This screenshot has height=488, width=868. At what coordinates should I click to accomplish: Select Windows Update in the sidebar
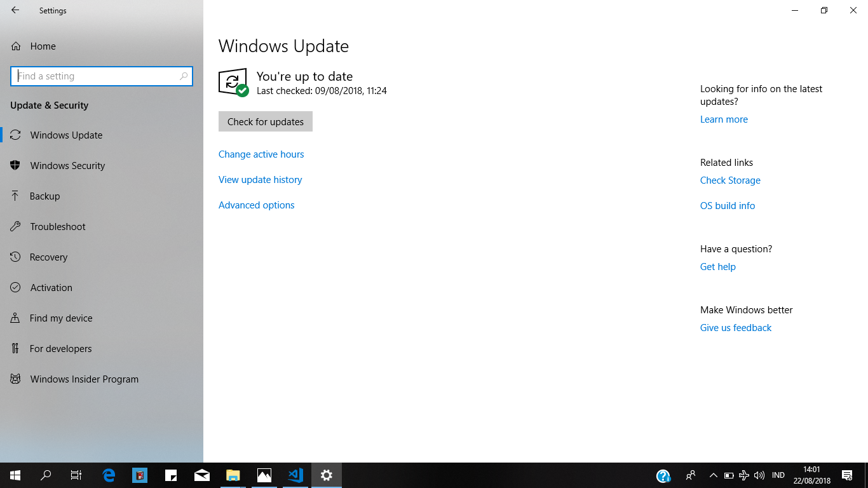point(102,135)
